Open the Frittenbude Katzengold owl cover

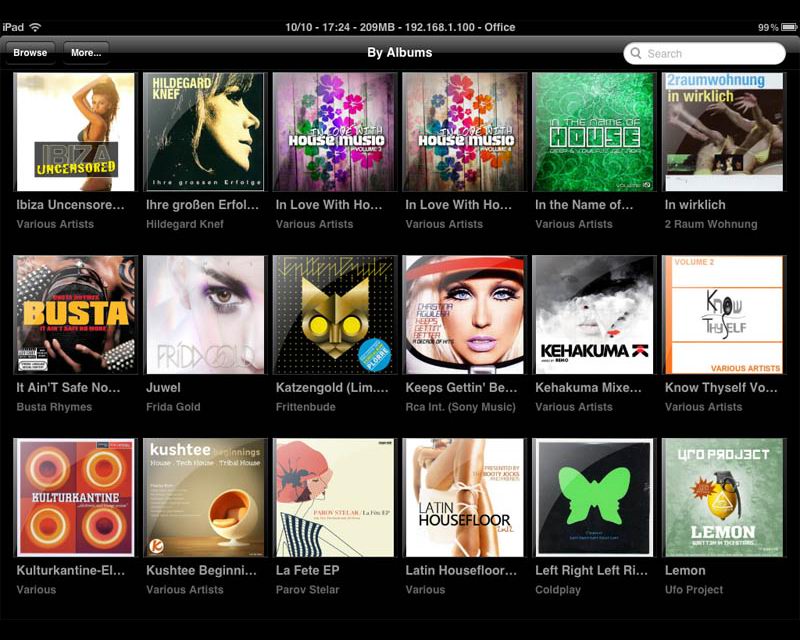coord(335,315)
